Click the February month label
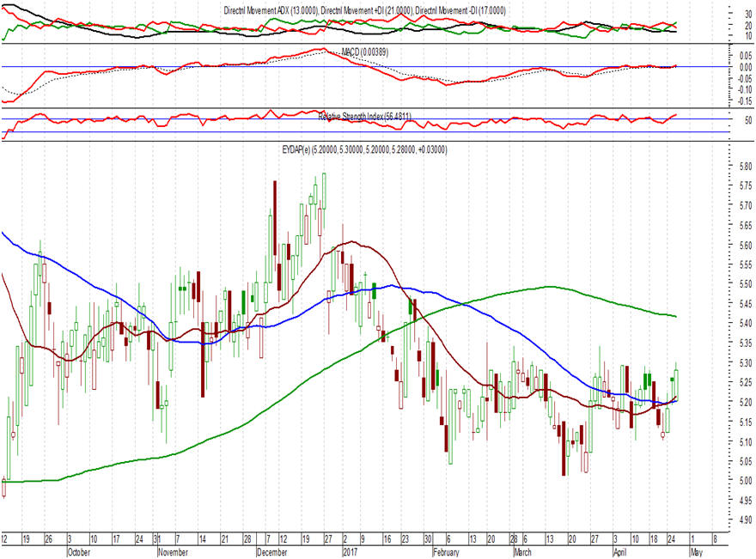756x559 pixels. point(446,552)
